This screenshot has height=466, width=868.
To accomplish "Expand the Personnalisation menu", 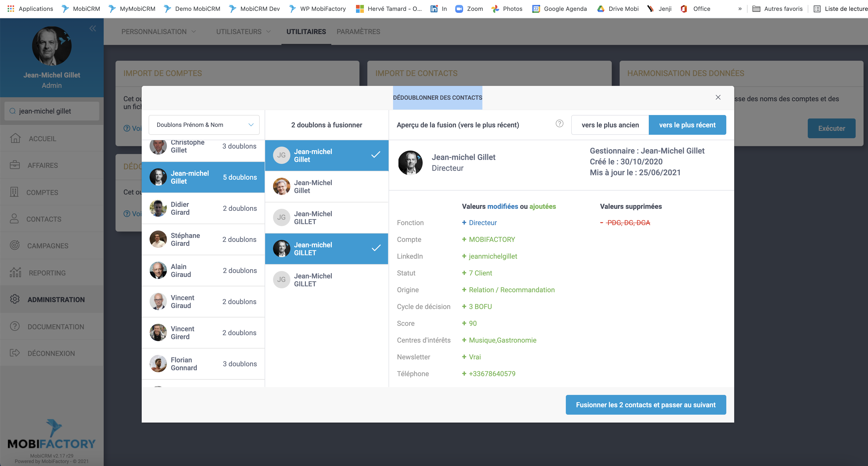I will pos(158,32).
